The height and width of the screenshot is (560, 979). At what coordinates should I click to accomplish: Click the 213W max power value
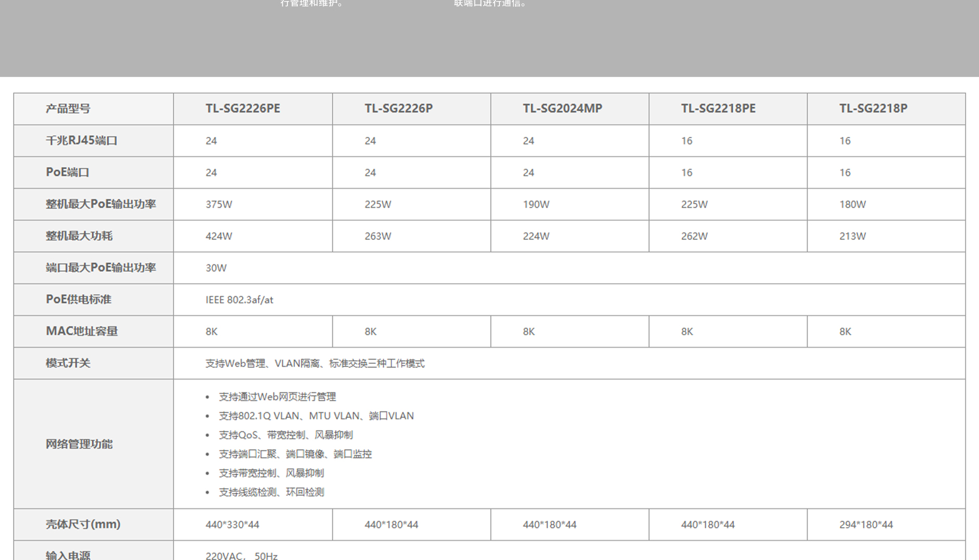pyautogui.click(x=852, y=236)
